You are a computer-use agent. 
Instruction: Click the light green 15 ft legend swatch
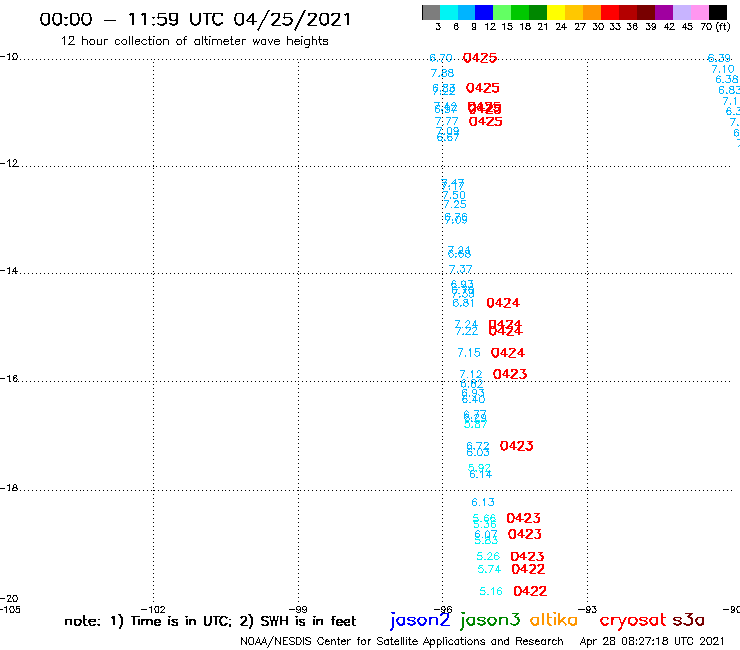[x=502, y=12]
